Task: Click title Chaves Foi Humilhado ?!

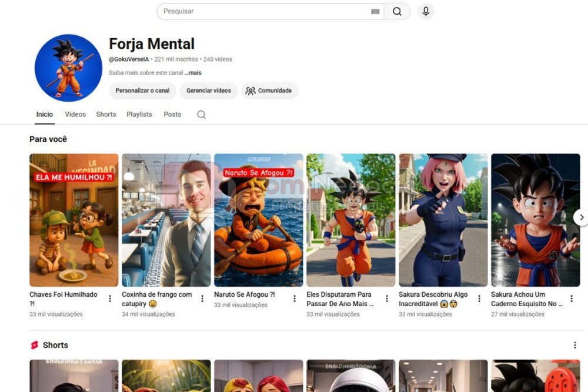Action: [x=64, y=299]
